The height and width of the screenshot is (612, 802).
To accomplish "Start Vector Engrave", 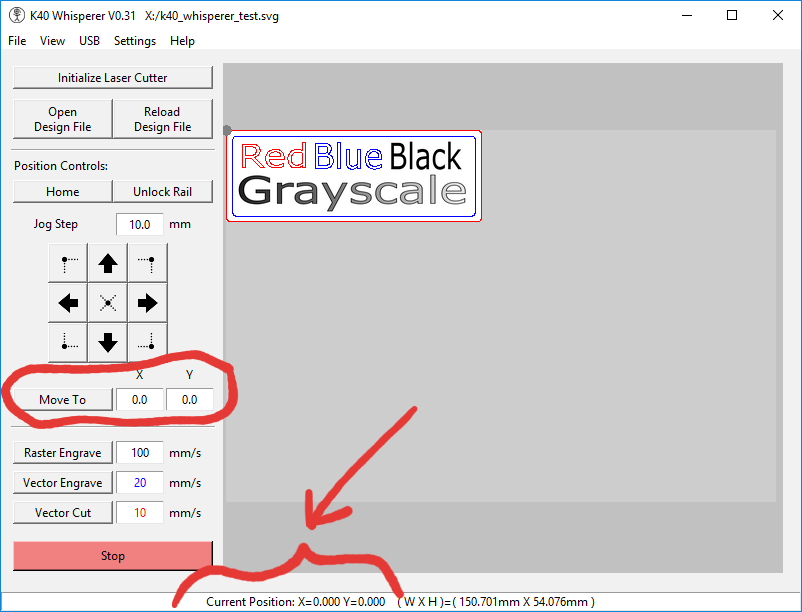I will pos(62,483).
